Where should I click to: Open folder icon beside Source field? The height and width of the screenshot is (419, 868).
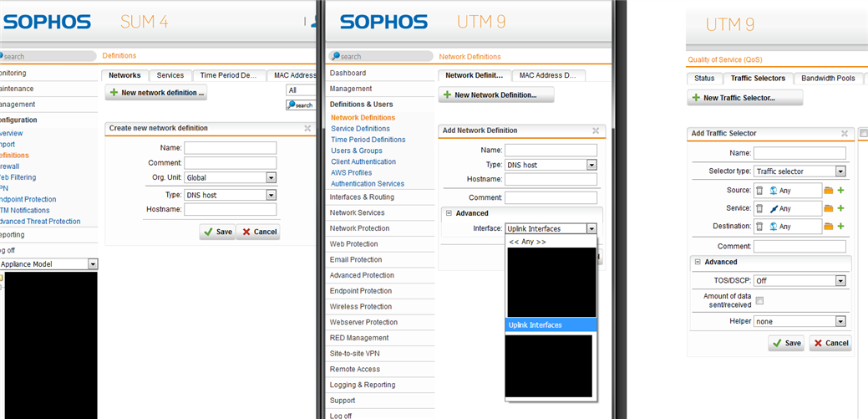(828, 191)
